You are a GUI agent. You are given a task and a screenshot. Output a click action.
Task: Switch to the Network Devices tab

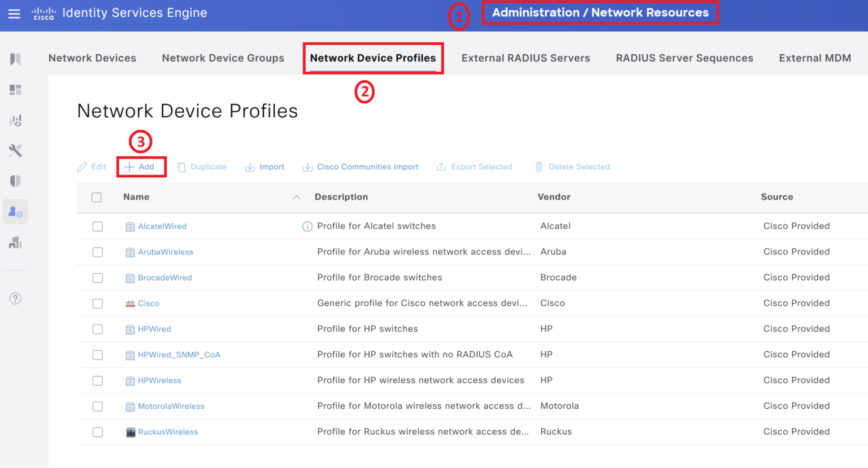pos(92,58)
